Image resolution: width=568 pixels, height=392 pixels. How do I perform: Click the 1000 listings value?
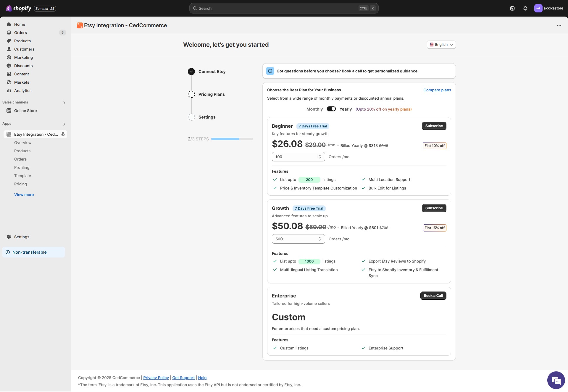pyautogui.click(x=309, y=261)
